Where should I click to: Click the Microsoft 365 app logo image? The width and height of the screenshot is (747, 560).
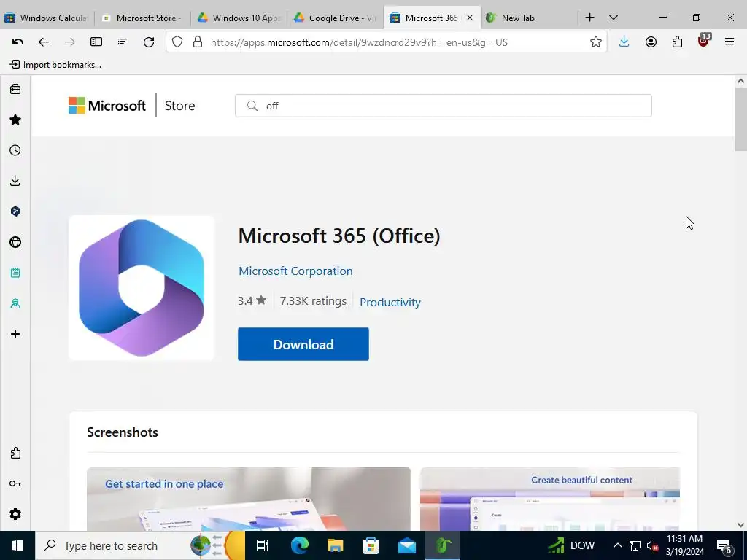[142, 287]
